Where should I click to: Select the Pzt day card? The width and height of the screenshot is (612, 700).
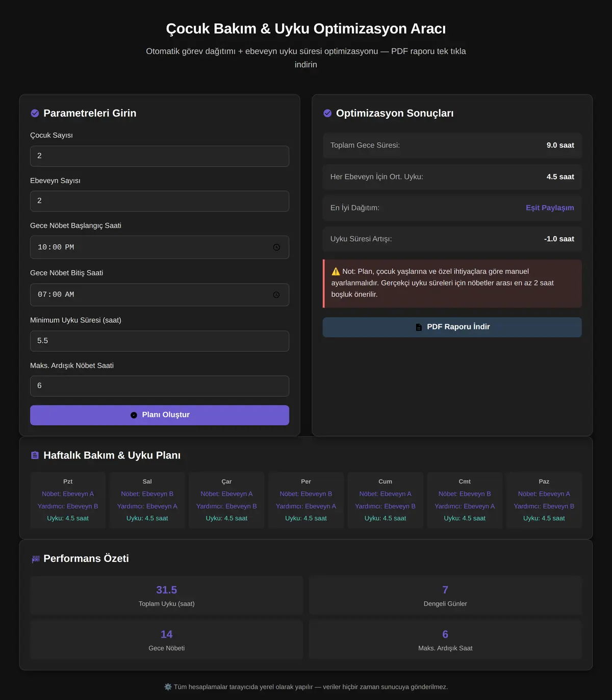(x=68, y=500)
